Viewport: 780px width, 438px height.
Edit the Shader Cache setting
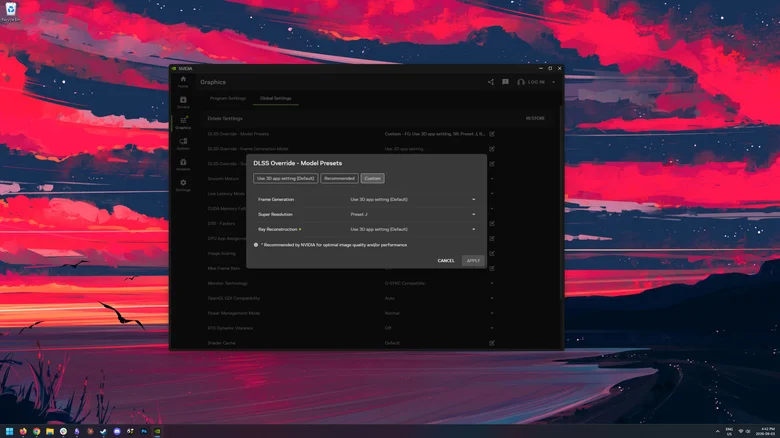pos(491,343)
